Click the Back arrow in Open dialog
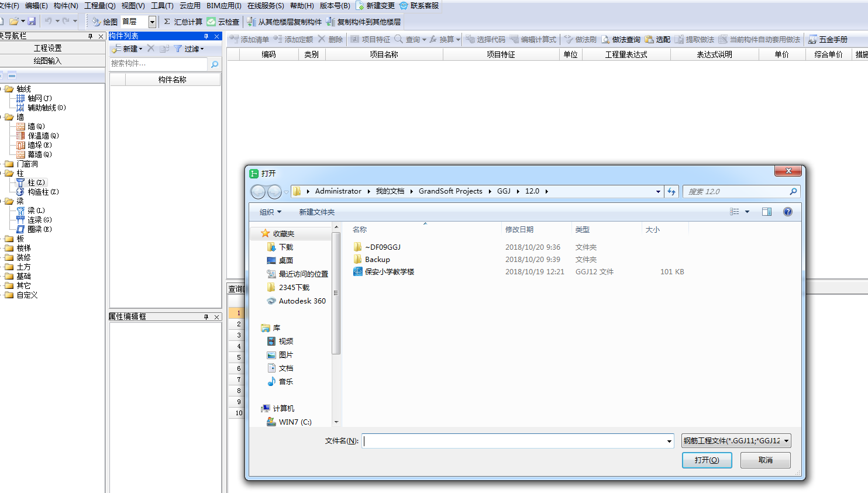This screenshot has width=868, height=493. click(x=257, y=191)
